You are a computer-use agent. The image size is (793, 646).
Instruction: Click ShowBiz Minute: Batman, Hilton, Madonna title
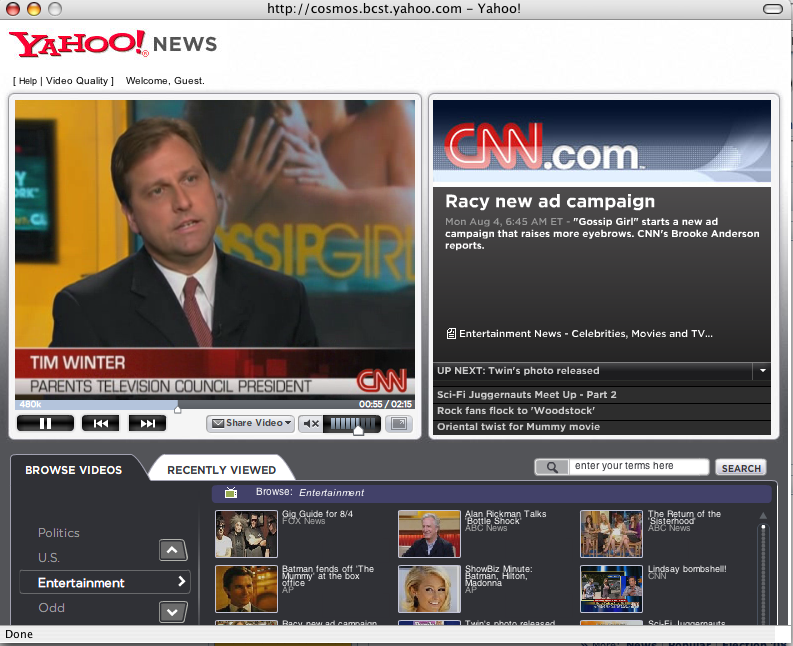[x=499, y=576]
